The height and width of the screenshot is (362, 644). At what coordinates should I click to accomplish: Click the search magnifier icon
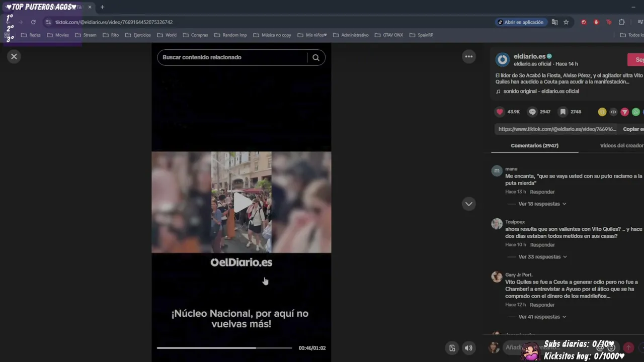[x=316, y=57]
